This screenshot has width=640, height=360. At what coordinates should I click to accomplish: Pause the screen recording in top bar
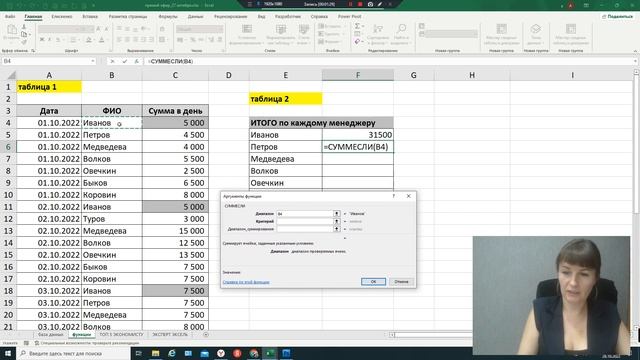[x=350, y=4]
